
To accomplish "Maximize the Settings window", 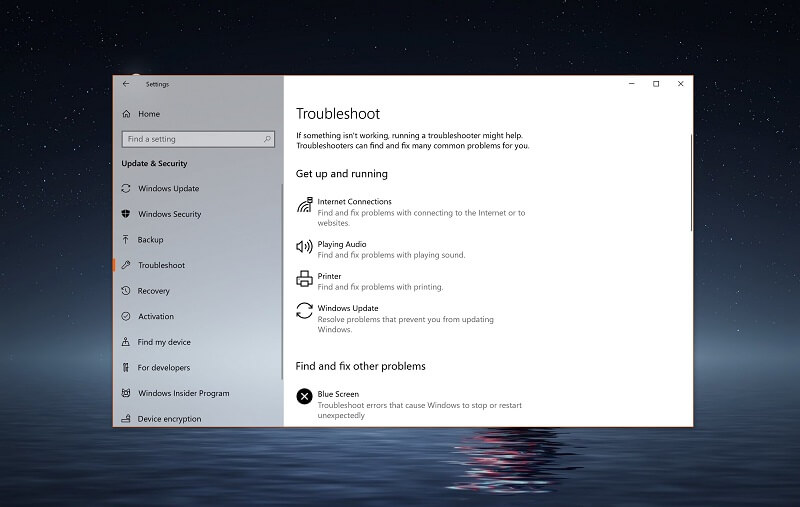I will pyautogui.click(x=655, y=84).
